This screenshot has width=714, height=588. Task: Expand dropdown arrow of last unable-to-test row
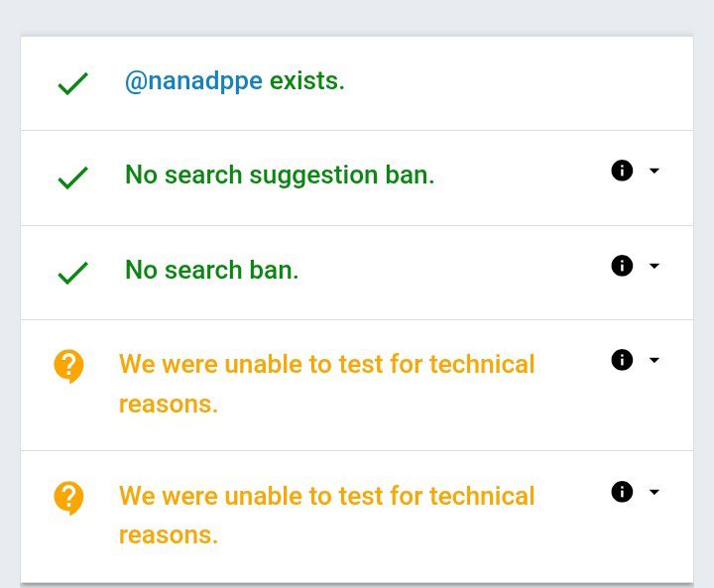[654, 492]
